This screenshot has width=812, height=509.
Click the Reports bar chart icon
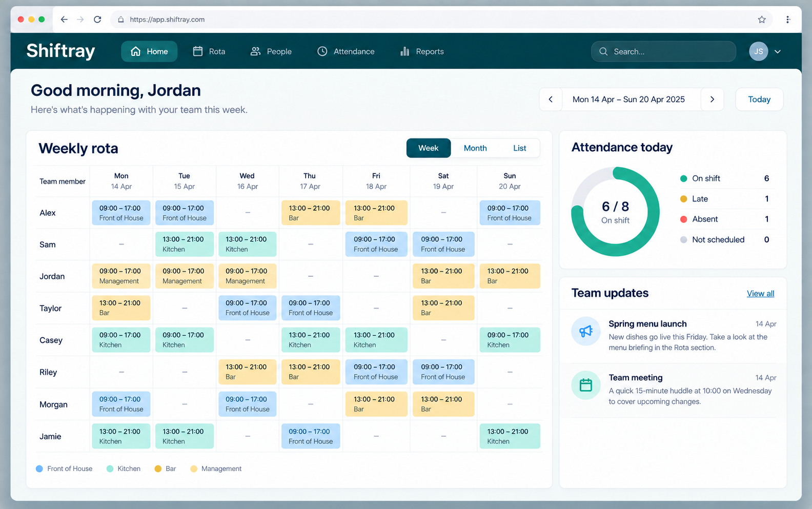point(405,51)
